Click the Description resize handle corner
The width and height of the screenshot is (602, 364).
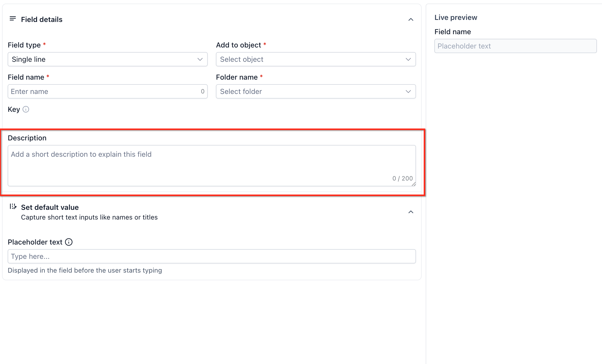tap(414, 184)
